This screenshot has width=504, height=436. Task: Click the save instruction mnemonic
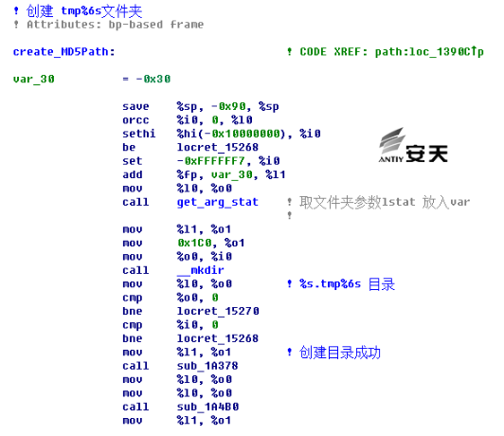[x=135, y=106]
